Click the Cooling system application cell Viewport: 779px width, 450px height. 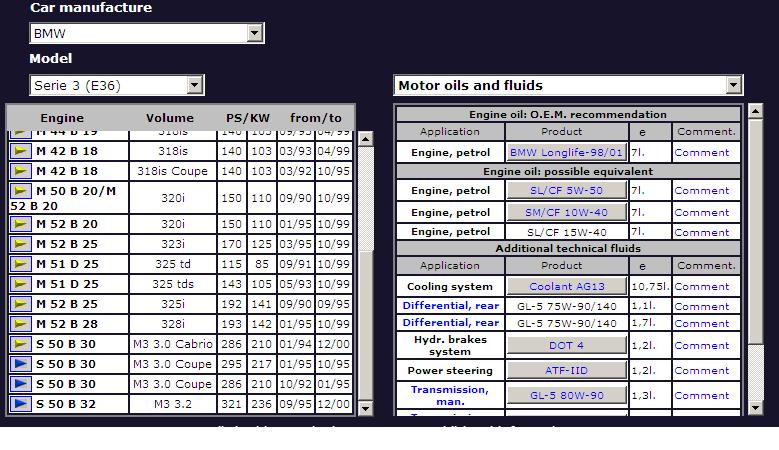[450, 286]
